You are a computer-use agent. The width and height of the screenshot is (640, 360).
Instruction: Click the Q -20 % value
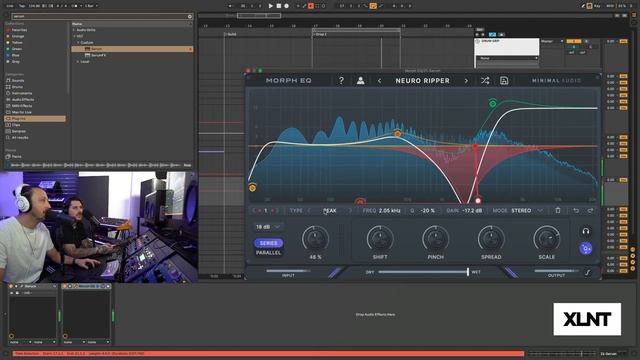pos(428,211)
